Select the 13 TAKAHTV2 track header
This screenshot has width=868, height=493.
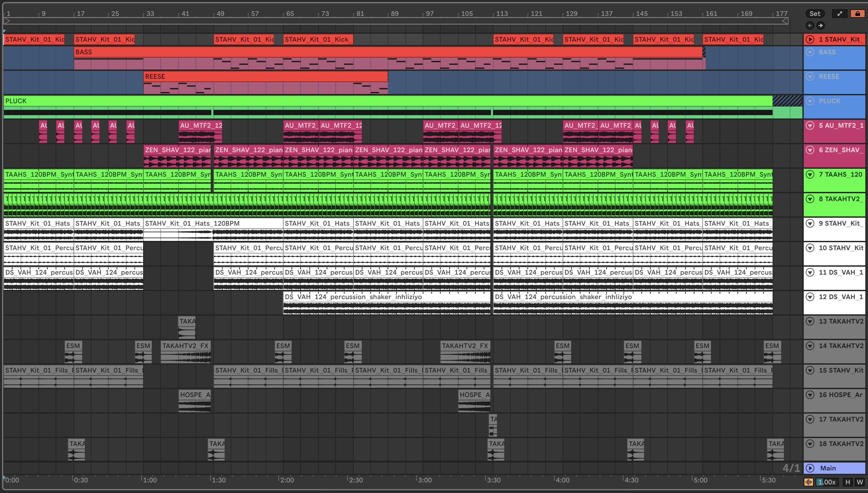pos(841,321)
